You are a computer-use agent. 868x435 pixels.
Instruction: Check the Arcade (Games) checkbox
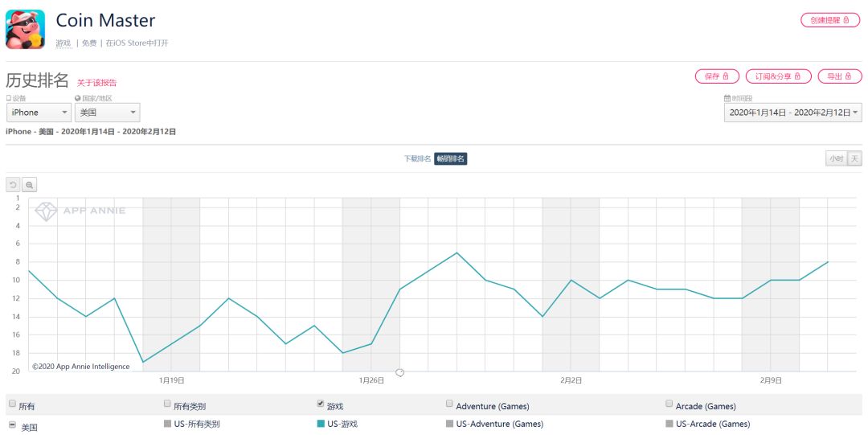[x=669, y=404]
